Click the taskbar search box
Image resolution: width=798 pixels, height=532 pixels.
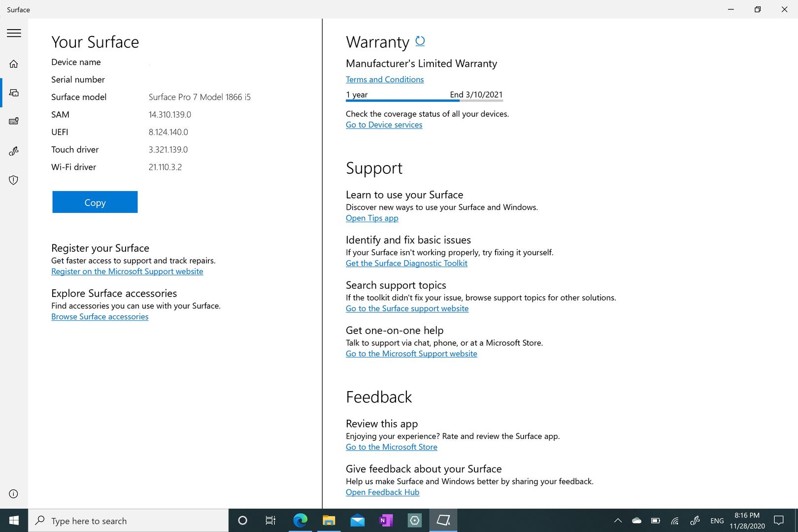pyautogui.click(x=129, y=520)
